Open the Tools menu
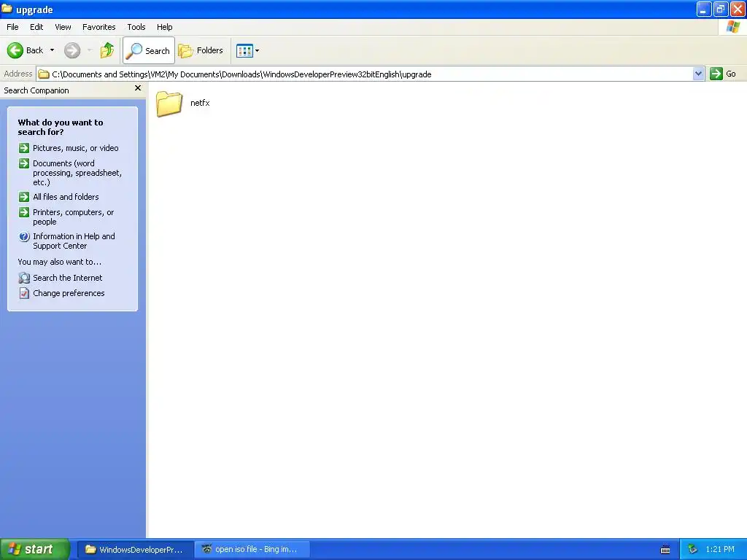This screenshot has width=747, height=560. (x=136, y=27)
